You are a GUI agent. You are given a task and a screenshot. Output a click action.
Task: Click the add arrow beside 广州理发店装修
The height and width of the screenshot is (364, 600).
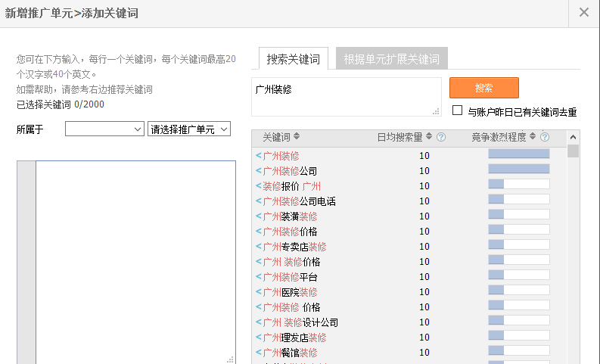[x=259, y=338]
